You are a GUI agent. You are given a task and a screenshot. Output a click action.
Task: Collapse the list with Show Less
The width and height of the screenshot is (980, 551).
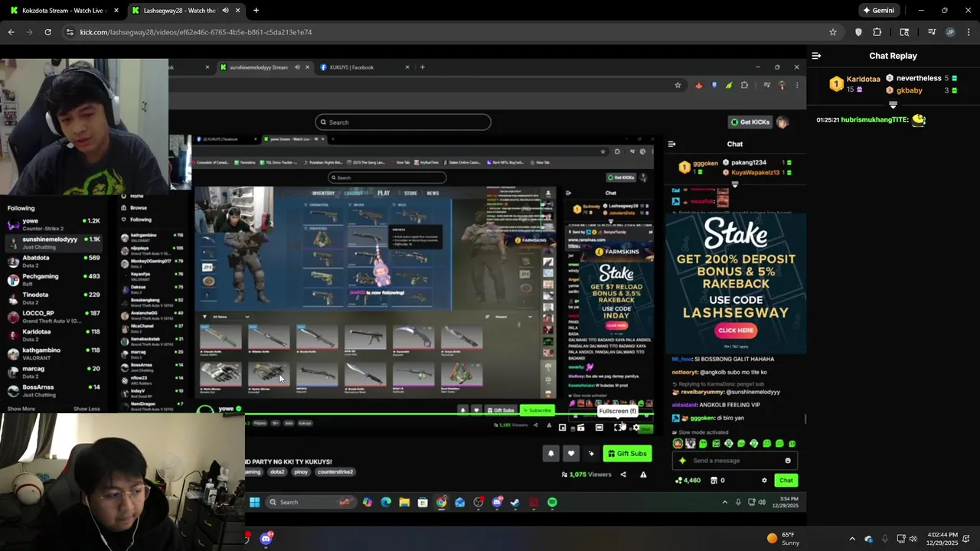pos(87,409)
